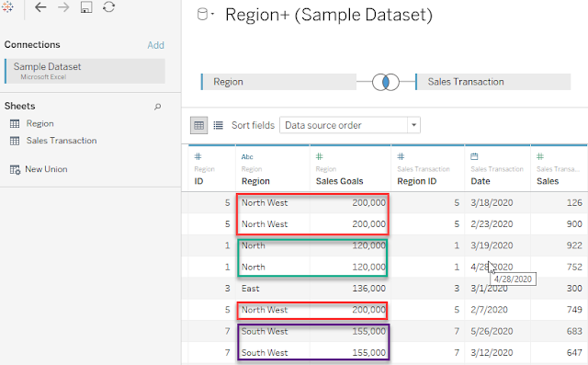Open the data source cylinder icon menu
Viewport: 588px width, 365px height.
coord(205,15)
